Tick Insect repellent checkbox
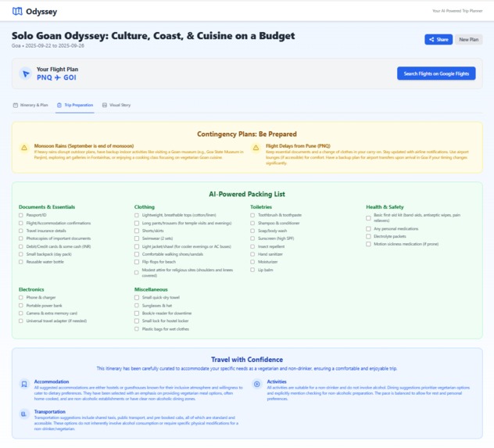 [252, 246]
